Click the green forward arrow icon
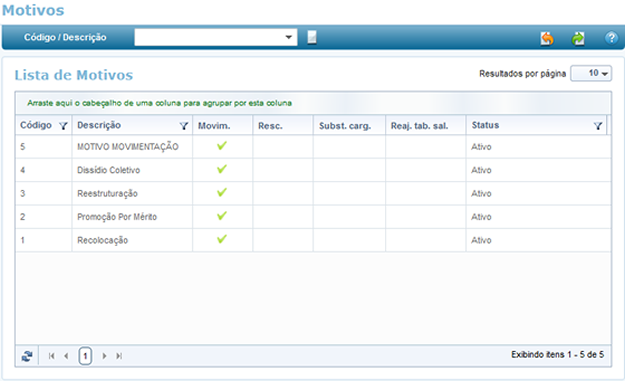Viewport: 625px width, 381px height. 578,38
